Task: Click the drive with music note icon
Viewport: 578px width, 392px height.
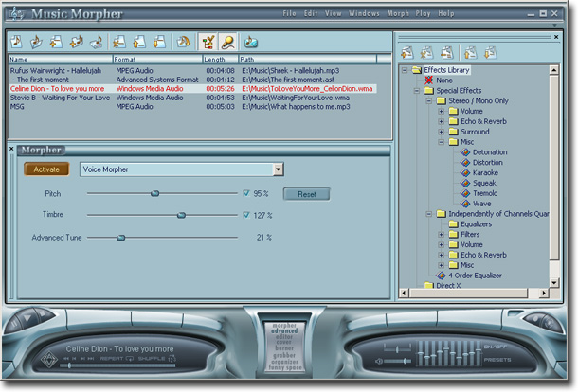Action: 97,42
